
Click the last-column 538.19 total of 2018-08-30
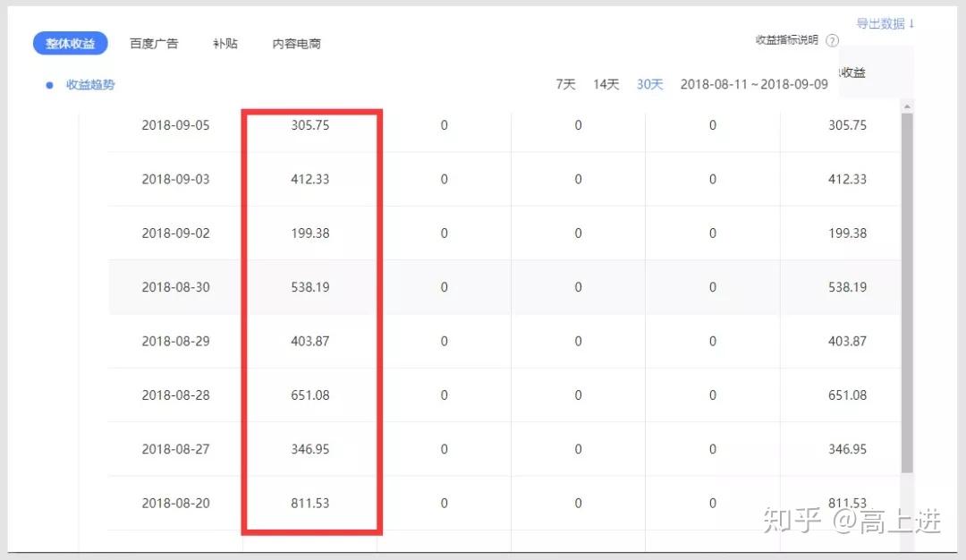(847, 287)
